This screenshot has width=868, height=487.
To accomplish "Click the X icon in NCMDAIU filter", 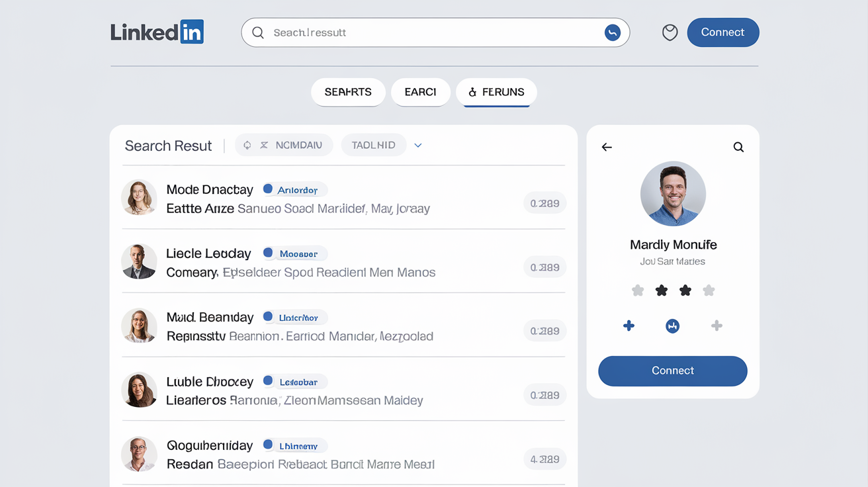I will coord(264,145).
